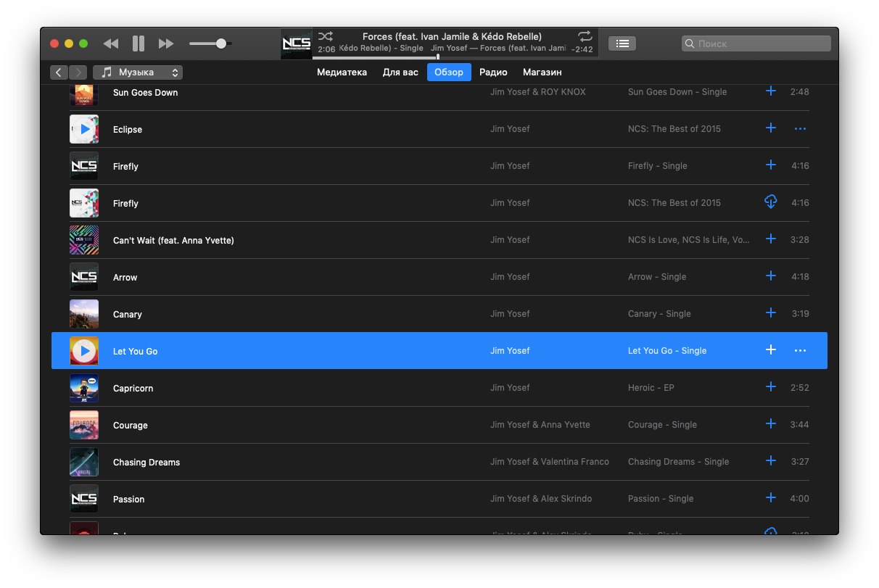Add Capricorn to library
The image size is (879, 588).
click(x=771, y=387)
